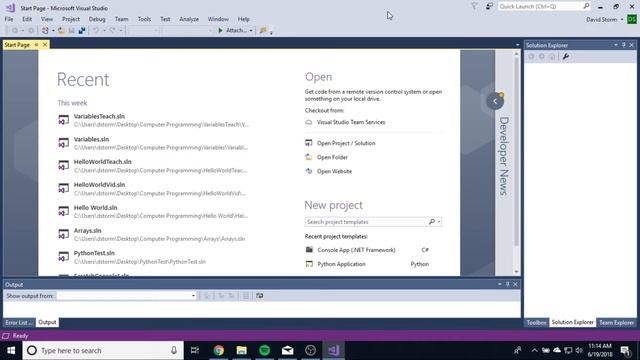The width and height of the screenshot is (640, 360).
Task: Click the Find in Files toolbar icon
Action: [263, 30]
